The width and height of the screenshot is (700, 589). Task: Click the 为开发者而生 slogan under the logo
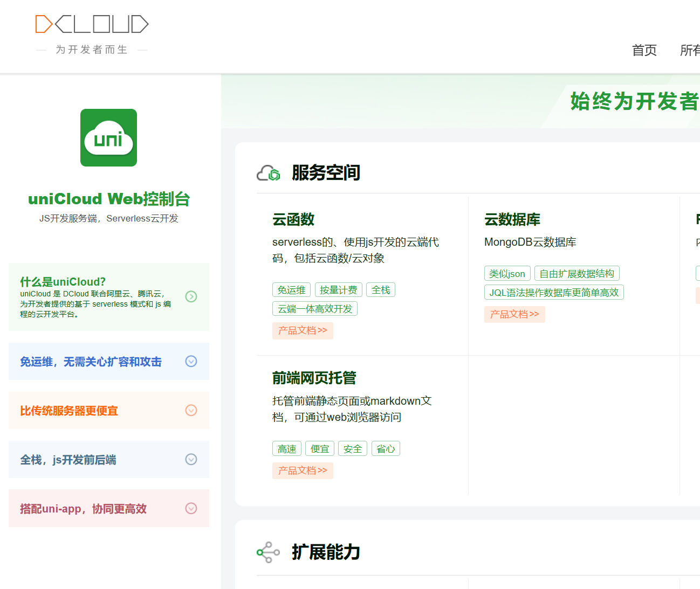click(92, 50)
